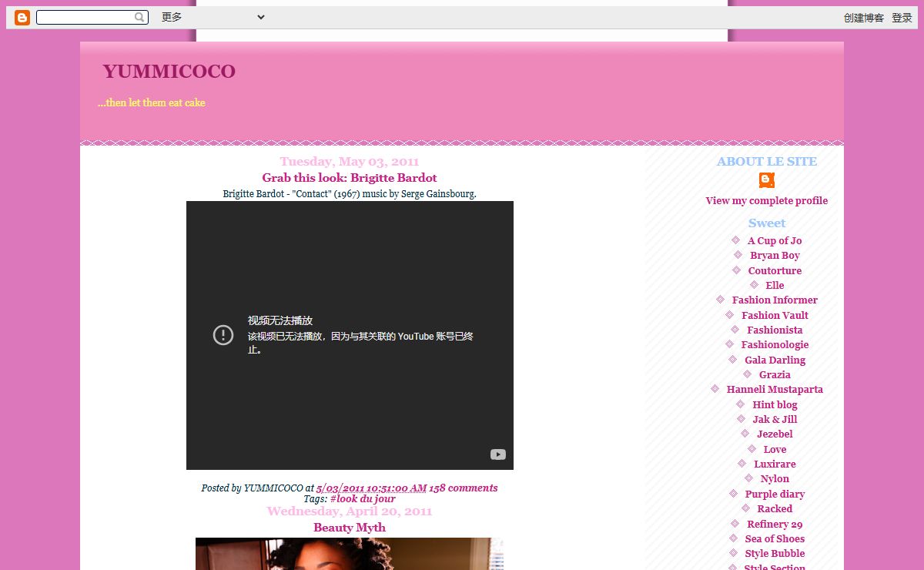Open the Coutorture link
The image size is (924, 570).
coord(775,270)
